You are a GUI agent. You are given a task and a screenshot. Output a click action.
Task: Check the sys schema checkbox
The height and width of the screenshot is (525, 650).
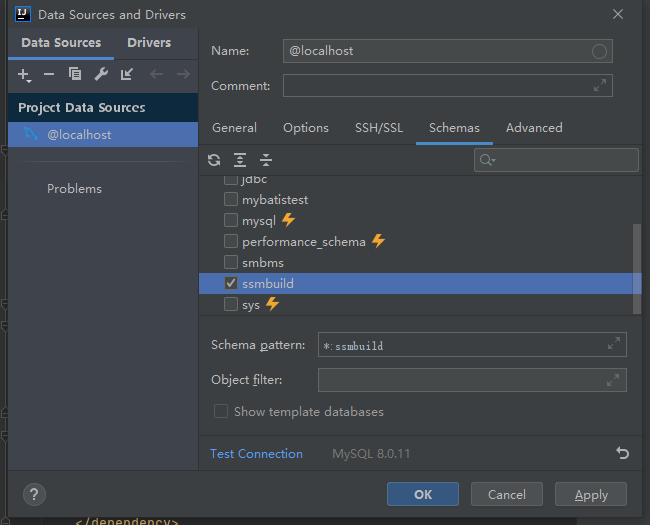pyautogui.click(x=231, y=304)
